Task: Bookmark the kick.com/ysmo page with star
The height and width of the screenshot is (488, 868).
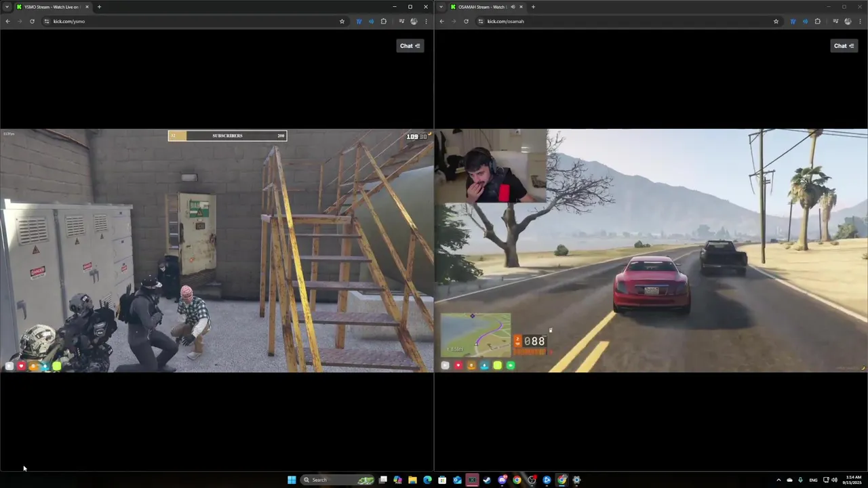Action: [x=342, y=21]
